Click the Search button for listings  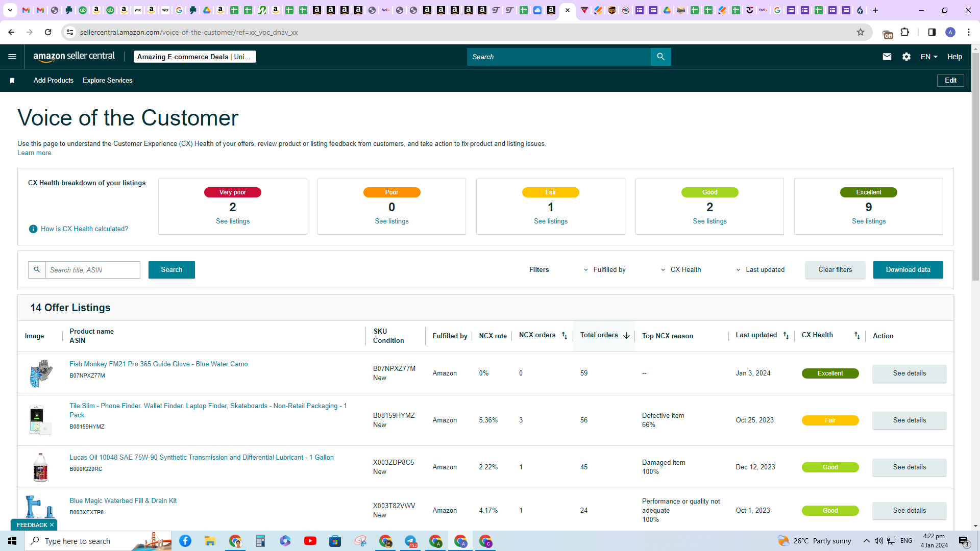tap(171, 270)
